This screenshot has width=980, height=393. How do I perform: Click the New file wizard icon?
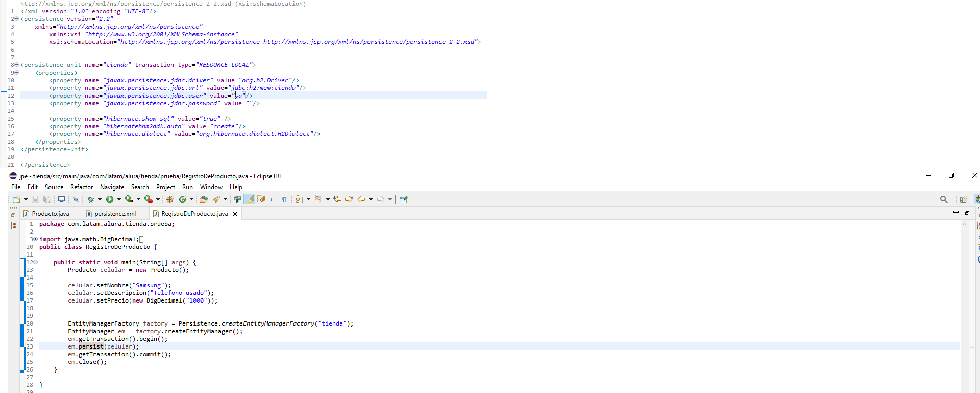coord(16,199)
